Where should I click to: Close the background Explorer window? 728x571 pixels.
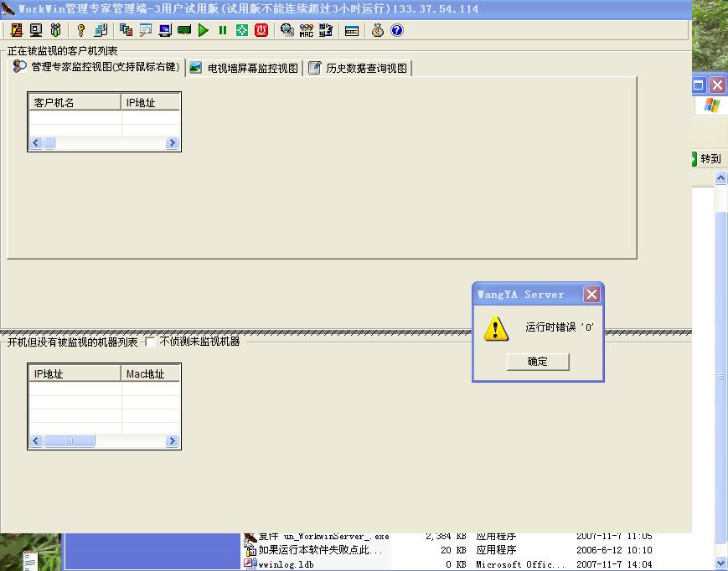(x=717, y=85)
